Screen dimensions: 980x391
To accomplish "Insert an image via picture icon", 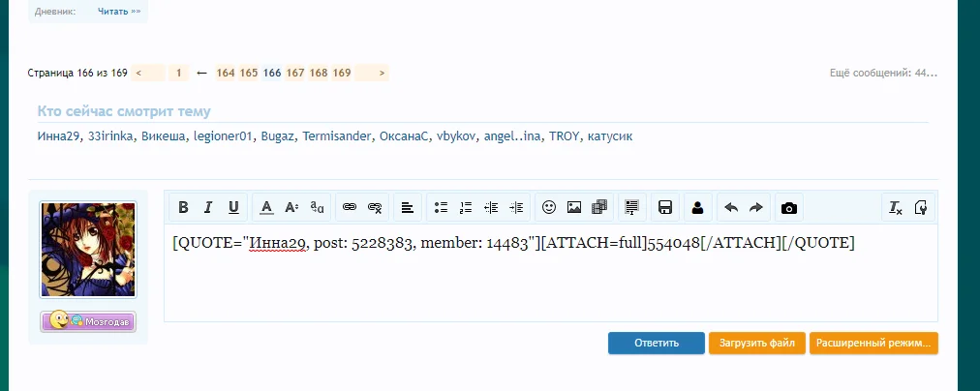I will click(574, 207).
